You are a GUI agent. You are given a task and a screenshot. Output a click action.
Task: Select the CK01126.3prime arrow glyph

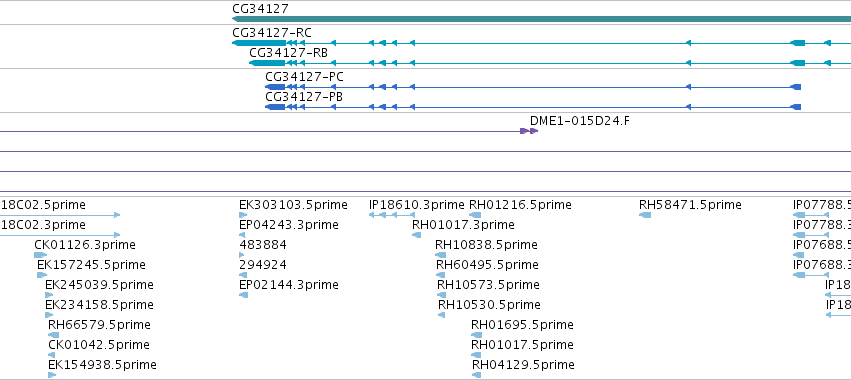tap(40, 255)
